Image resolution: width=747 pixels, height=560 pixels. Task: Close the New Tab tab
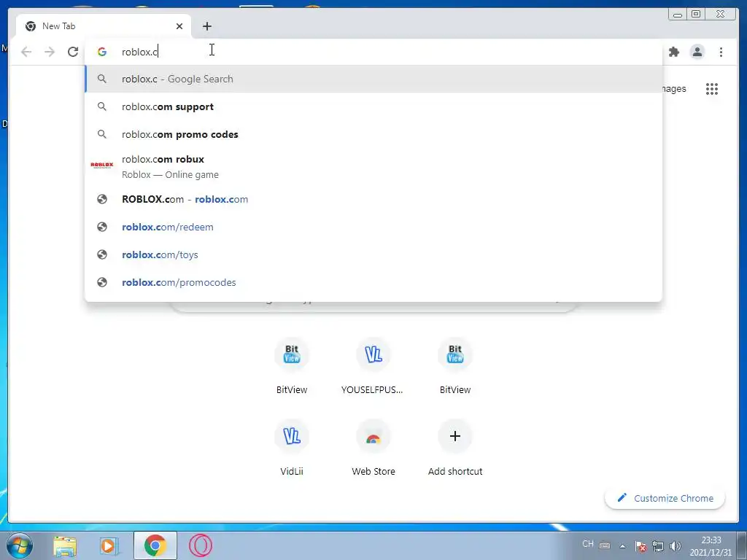tap(179, 26)
